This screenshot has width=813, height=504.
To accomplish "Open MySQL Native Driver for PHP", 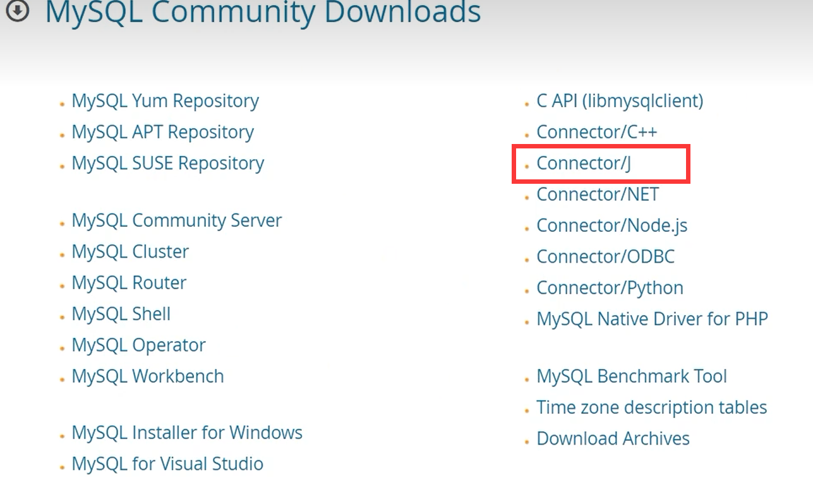I will (x=653, y=319).
